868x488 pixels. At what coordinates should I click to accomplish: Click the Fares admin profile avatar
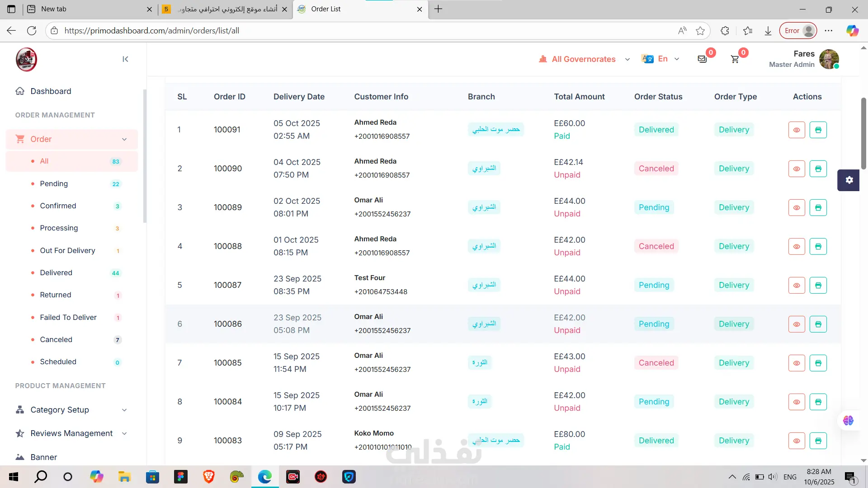[829, 59]
